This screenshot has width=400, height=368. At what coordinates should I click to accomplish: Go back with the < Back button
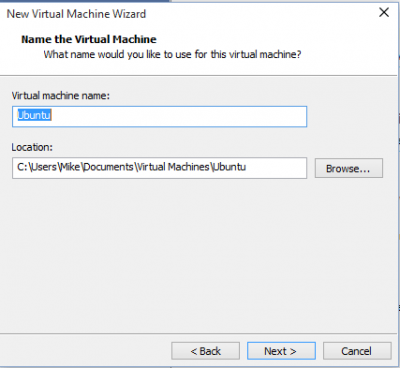click(x=205, y=351)
